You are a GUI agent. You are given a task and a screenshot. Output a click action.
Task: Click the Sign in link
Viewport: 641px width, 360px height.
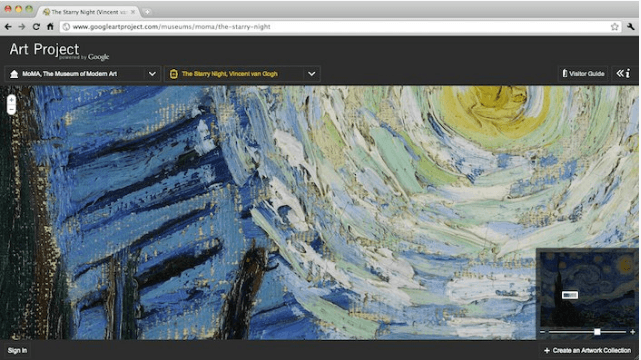pyautogui.click(x=17, y=350)
